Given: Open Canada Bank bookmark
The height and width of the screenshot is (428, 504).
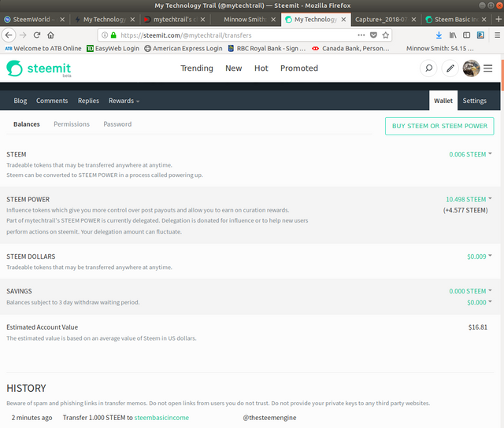Looking at the screenshot, I should pos(350,49).
